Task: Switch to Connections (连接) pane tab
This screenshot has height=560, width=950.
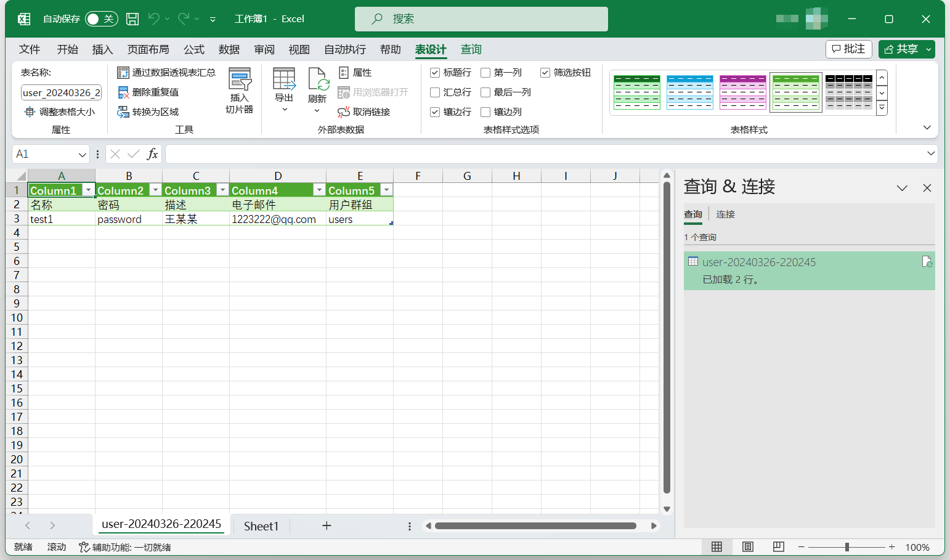Action: pos(725,214)
